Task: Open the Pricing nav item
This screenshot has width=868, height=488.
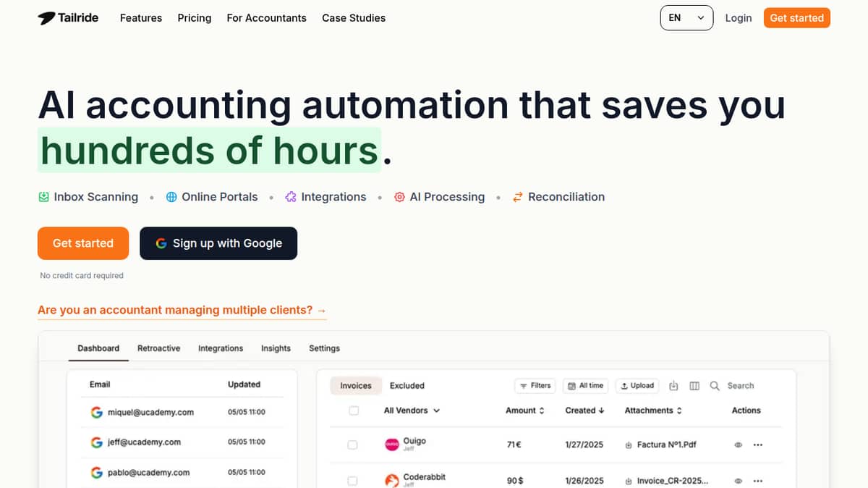Action: click(195, 18)
